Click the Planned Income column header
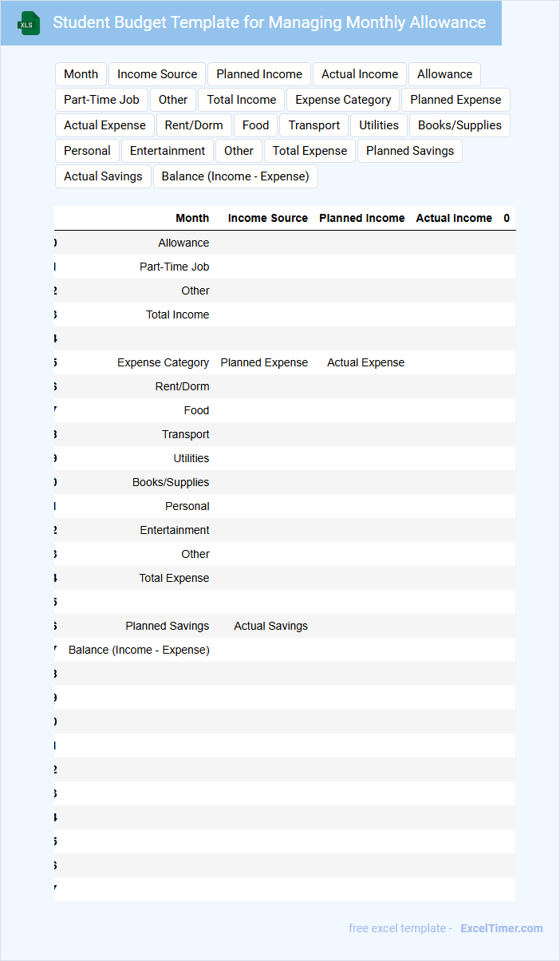This screenshot has height=961, width=560. [361, 218]
